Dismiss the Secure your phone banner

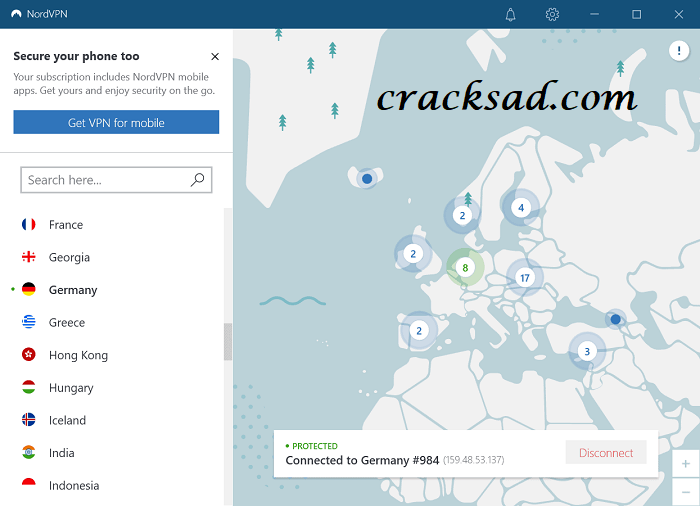click(215, 56)
